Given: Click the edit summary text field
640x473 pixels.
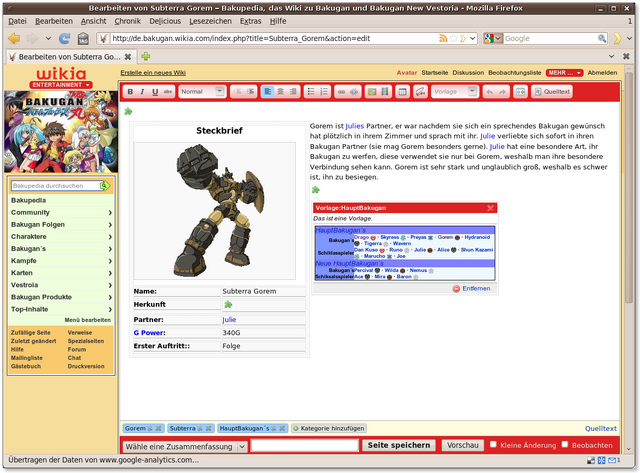Looking at the screenshot, I should click(304, 446).
